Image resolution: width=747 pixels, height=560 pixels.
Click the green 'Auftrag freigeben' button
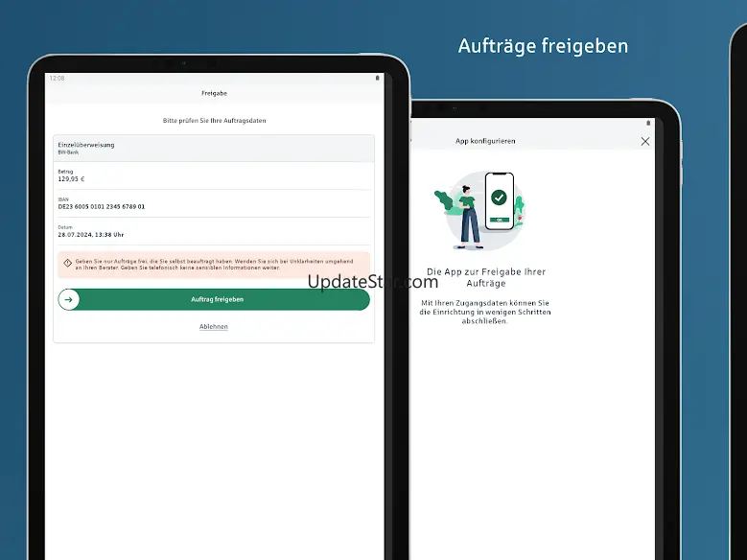click(214, 299)
